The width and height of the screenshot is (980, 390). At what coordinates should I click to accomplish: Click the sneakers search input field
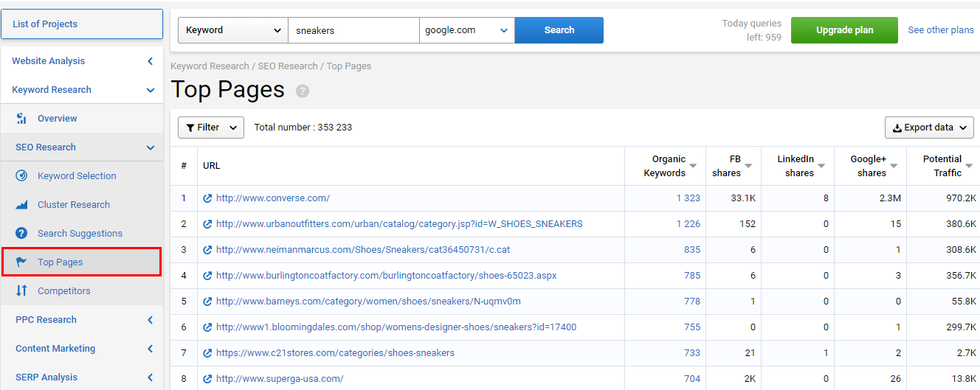353,30
